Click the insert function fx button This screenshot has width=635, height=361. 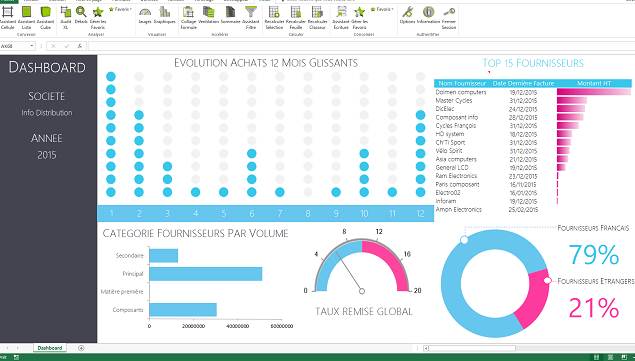point(80,46)
